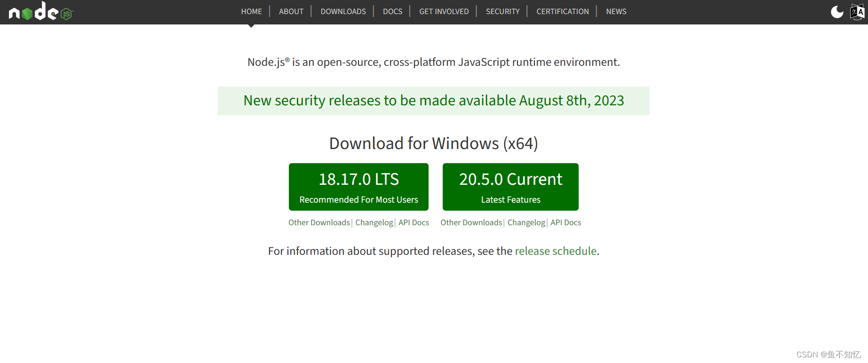Screen dimensions: 868x363
Task: Open Other Downloads under the LTS button
Action: [319, 222]
